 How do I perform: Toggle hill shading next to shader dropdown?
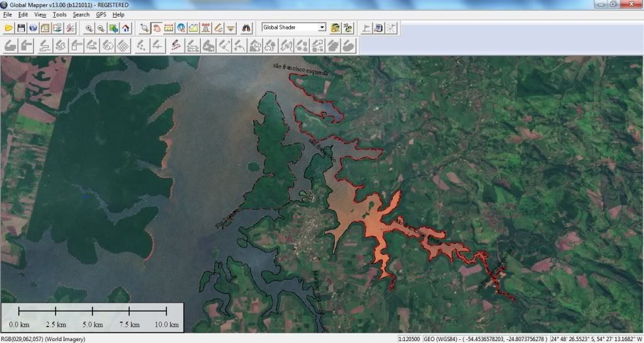pos(336,28)
